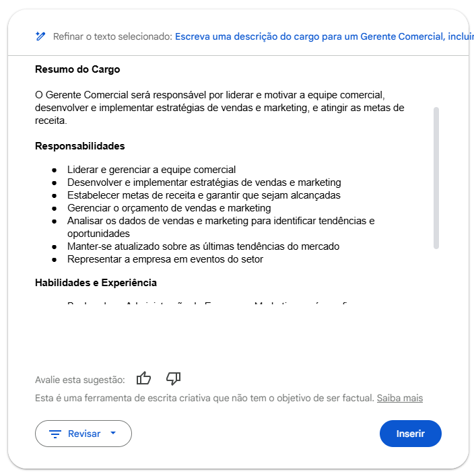Expand the Revisar dropdown arrow
The height and width of the screenshot is (476, 474).
113,434
